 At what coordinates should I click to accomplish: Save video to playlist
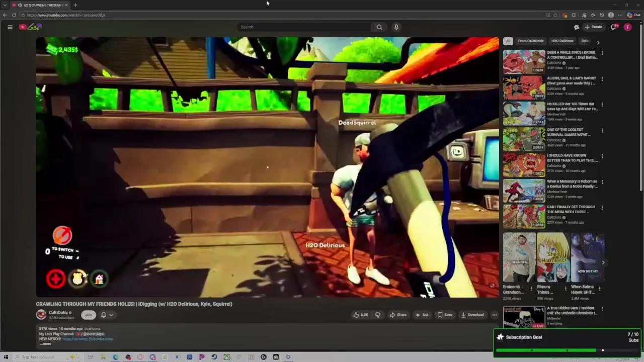point(445,315)
